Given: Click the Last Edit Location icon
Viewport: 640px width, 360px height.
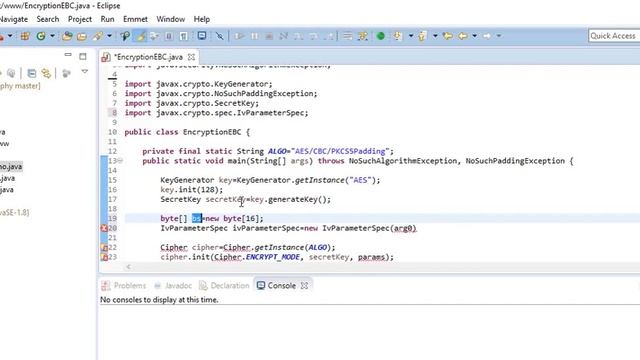Looking at the screenshot, I should tap(448, 36).
